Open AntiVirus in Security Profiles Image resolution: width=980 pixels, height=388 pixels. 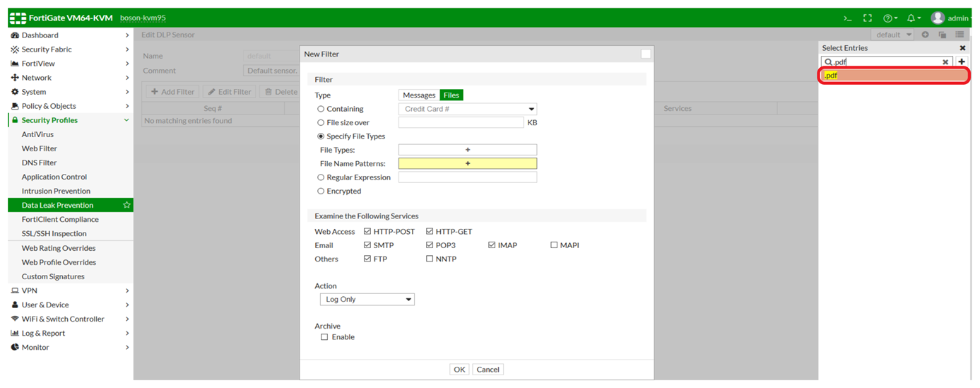[37, 134]
